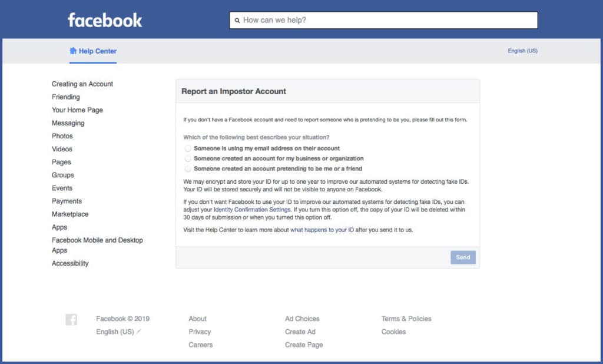This screenshot has width=603, height=364.
Task: Select "pretending to be me or a friend" option
Action: [x=188, y=168]
